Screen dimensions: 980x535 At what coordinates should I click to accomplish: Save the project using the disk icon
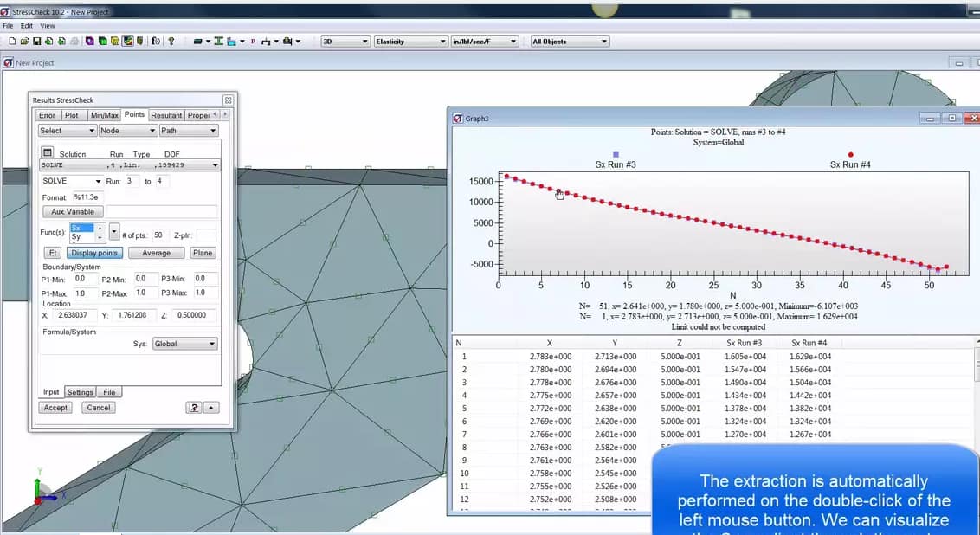37,41
